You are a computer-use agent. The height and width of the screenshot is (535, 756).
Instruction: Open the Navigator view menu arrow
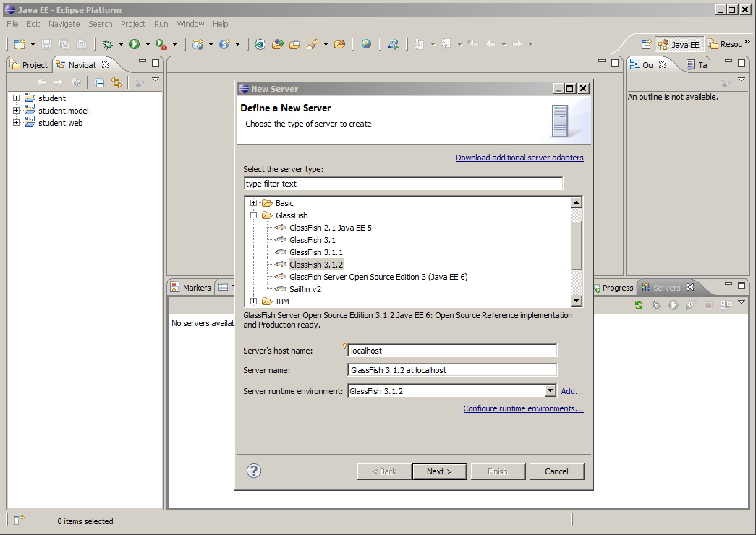156,80
